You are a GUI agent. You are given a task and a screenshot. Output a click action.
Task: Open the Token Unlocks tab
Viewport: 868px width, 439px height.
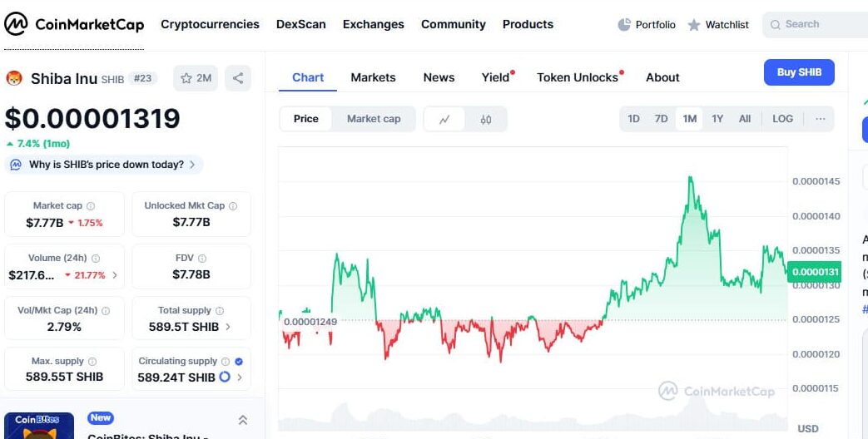click(x=578, y=77)
